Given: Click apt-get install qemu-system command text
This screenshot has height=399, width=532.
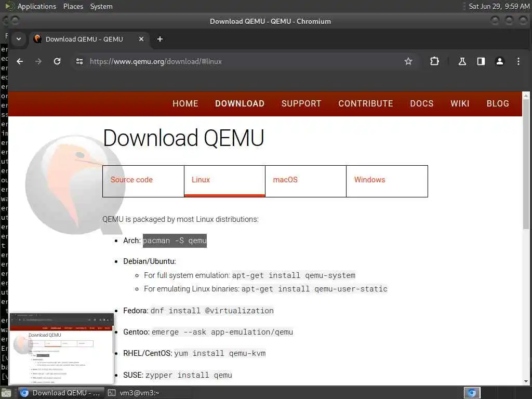Looking at the screenshot, I should pyautogui.click(x=294, y=275).
